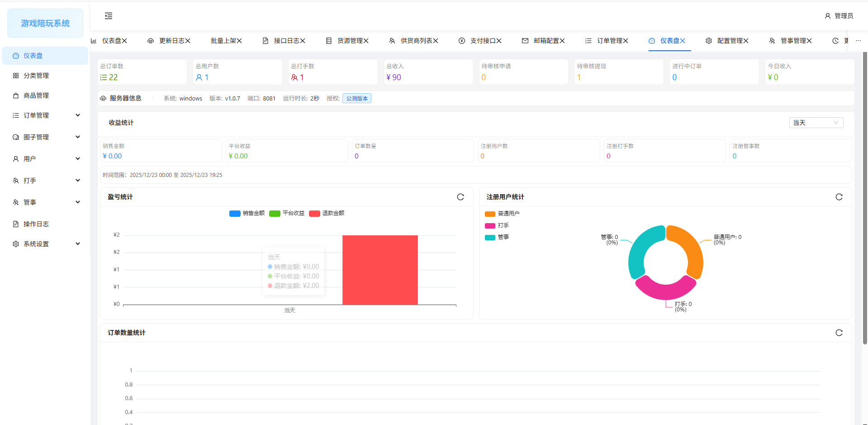Viewport: 868px width, 425px height.
Task: Switch to the 邮箱配置 tab
Action: tap(545, 41)
